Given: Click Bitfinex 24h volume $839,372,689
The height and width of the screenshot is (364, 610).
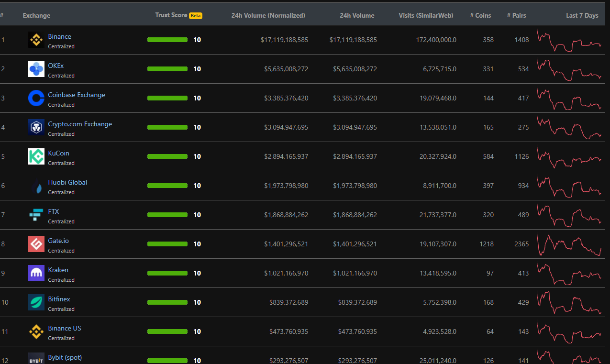Looking at the screenshot, I should (x=357, y=302).
